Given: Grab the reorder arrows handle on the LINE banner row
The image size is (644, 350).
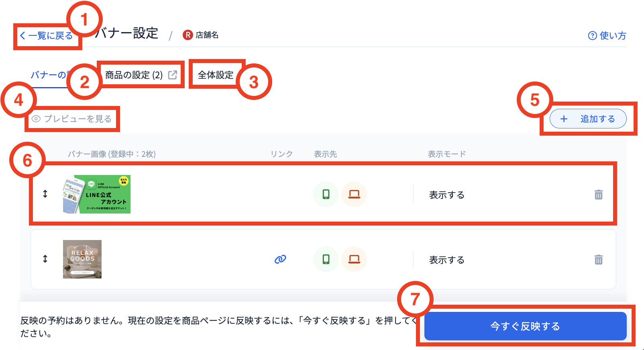Looking at the screenshot, I should pos(45,194).
